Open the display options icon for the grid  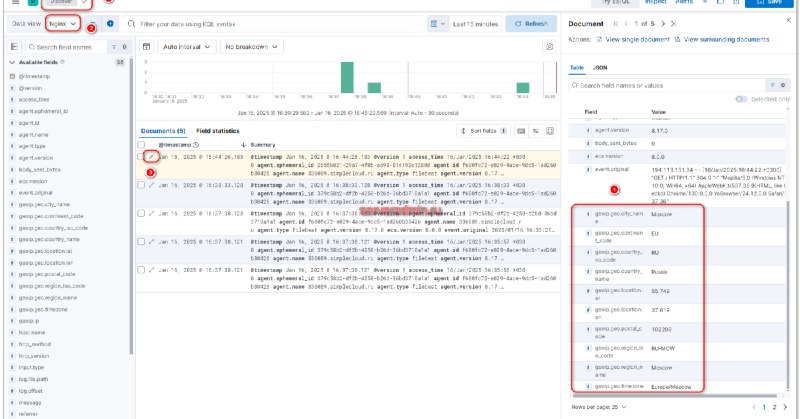pyautogui.click(x=536, y=131)
